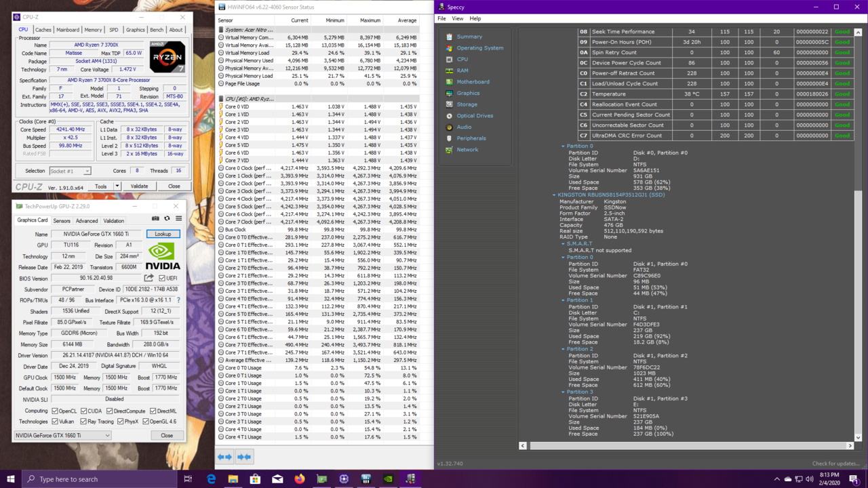Image resolution: width=868 pixels, height=488 pixels.
Task: Open Summary section icon in Speccy sidebar
Action: [449, 37]
